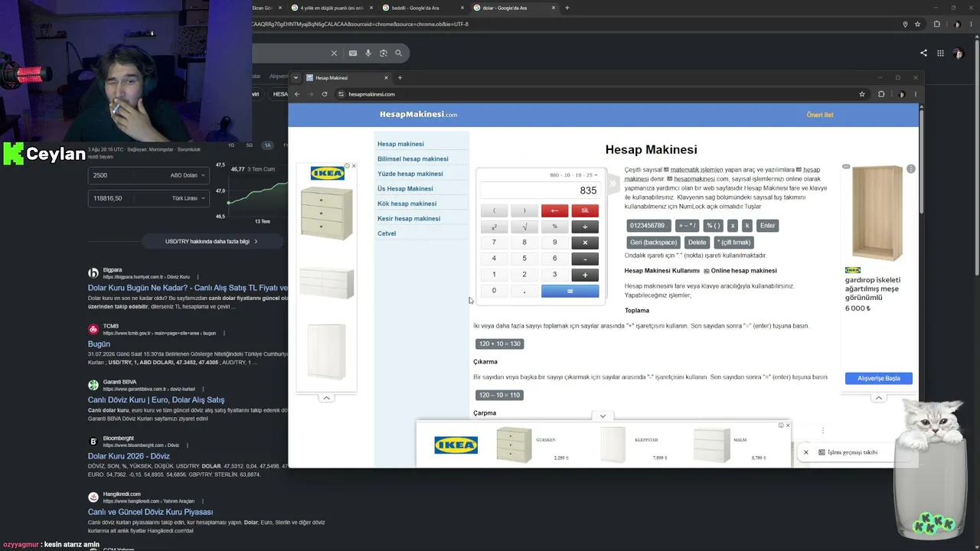Click the Google search magnifier icon

[399, 53]
